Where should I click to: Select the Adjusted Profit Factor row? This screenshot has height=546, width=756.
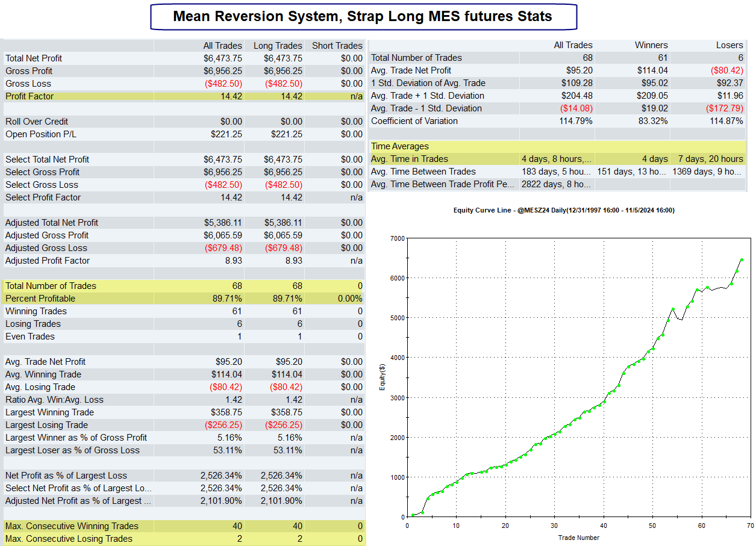(184, 261)
